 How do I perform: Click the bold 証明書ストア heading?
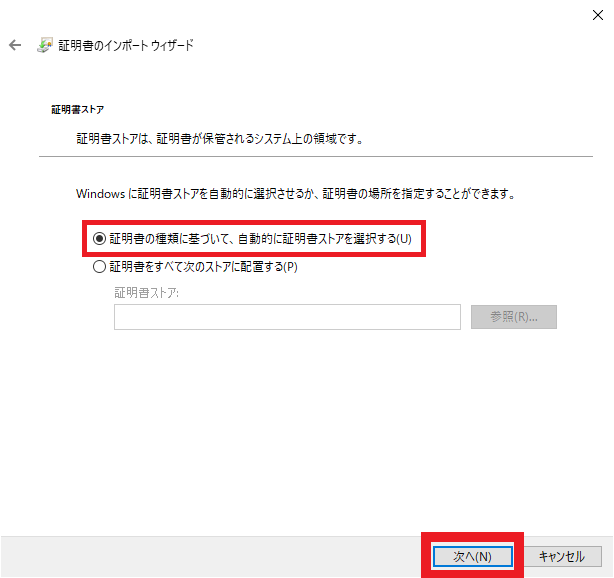78,110
